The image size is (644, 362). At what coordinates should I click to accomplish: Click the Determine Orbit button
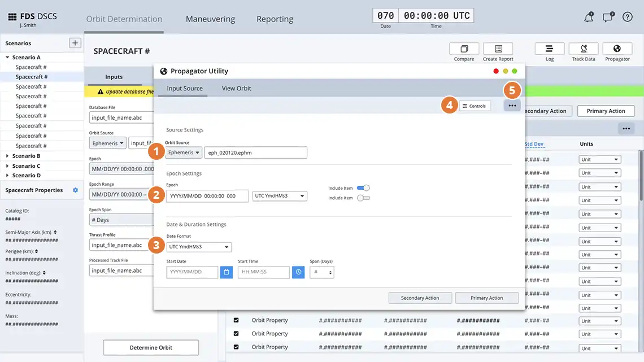(151, 347)
